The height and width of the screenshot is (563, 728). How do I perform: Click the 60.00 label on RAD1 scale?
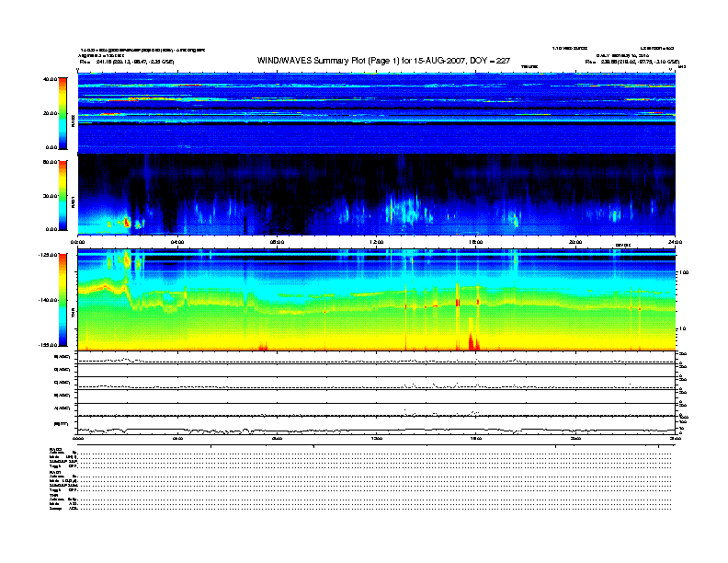click(51, 162)
